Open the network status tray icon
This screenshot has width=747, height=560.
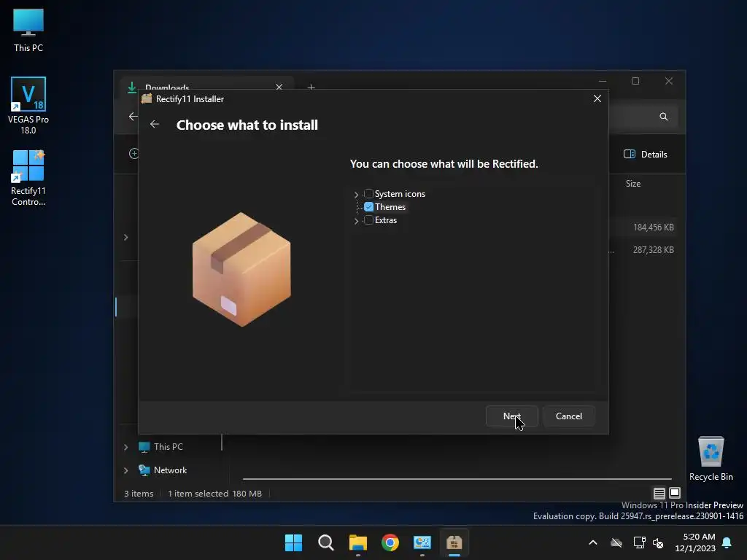[x=639, y=542]
